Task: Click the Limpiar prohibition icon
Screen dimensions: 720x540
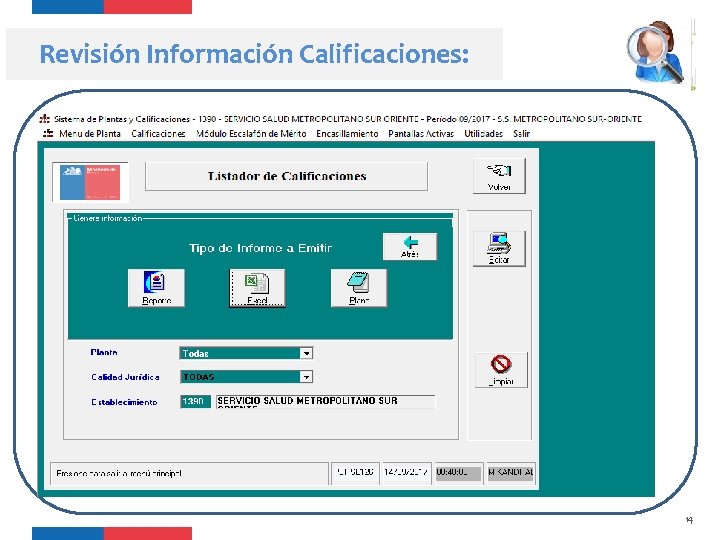Action: 501,370
